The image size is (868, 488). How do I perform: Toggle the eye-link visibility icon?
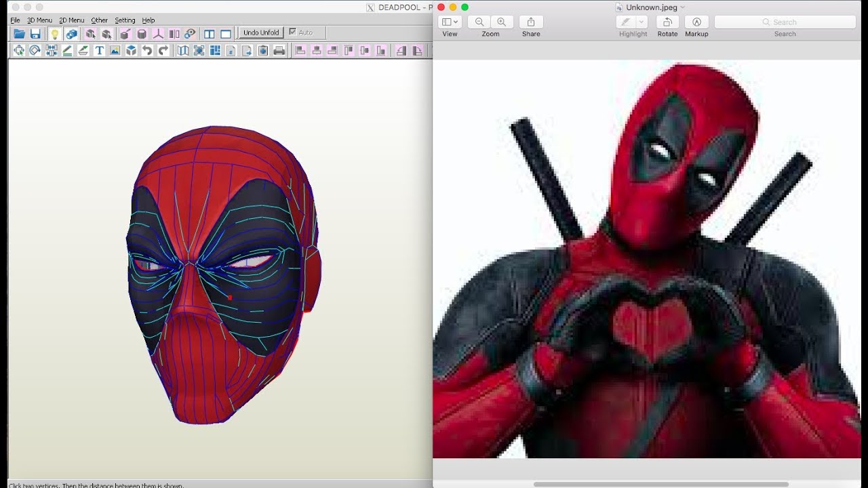[x=191, y=34]
